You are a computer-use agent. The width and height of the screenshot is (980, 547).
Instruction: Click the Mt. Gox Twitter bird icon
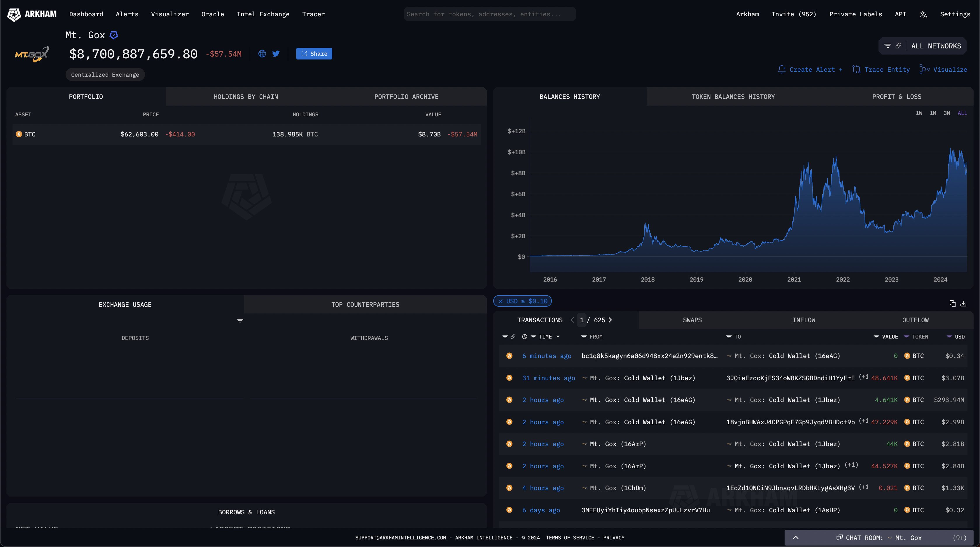tap(276, 54)
